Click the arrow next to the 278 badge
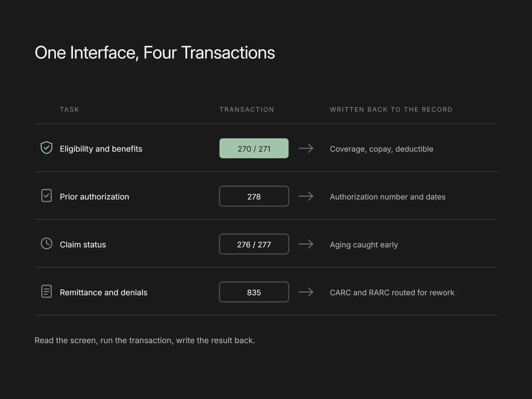 tap(306, 196)
